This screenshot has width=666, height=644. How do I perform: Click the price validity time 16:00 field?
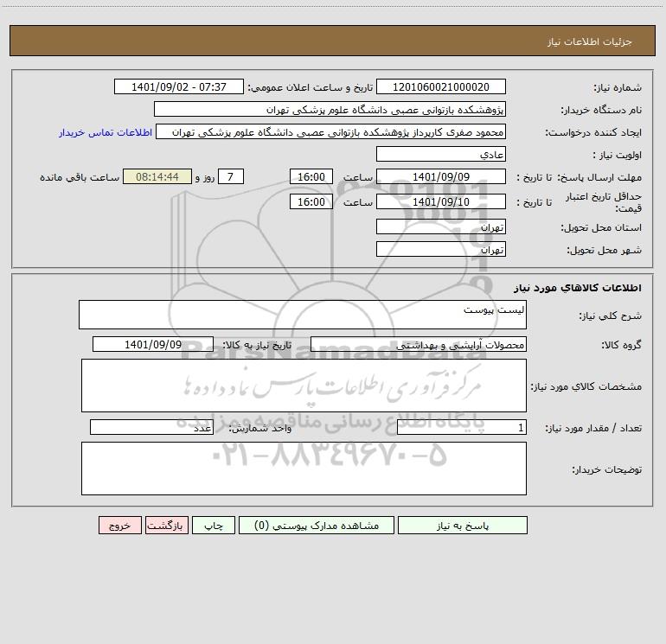tap(311, 201)
